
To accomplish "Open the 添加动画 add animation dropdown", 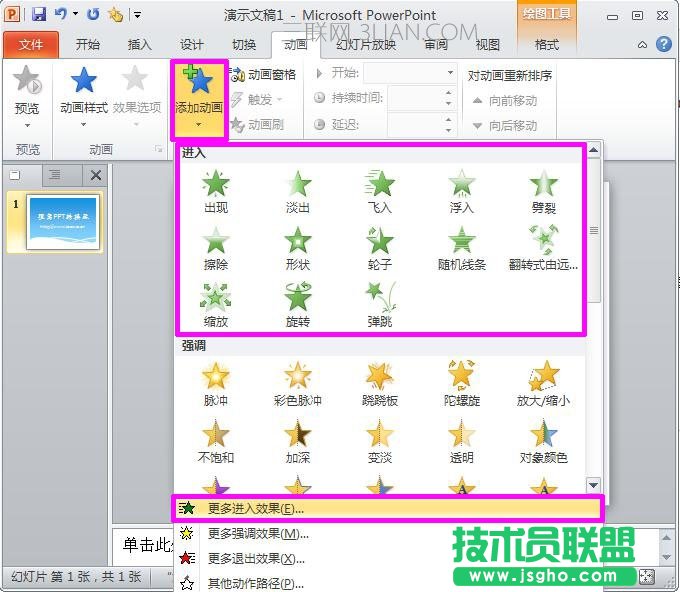I will pos(199,100).
